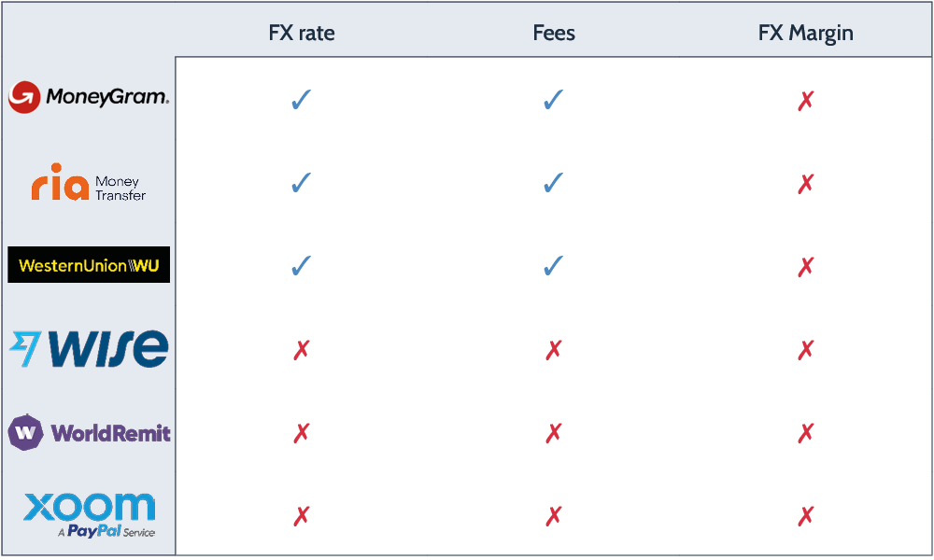Click MoneyGram's FX Margin cross mark

click(805, 101)
